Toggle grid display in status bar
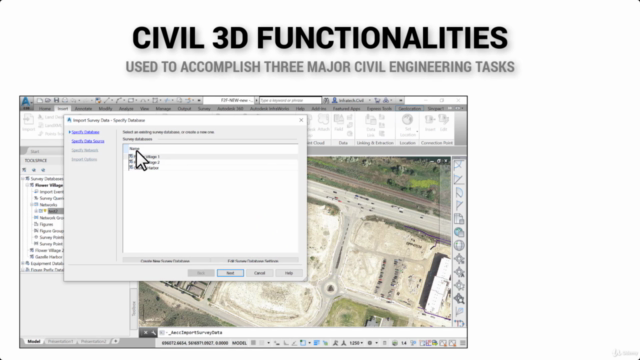Screen dimensions: 640x360 [253, 343]
